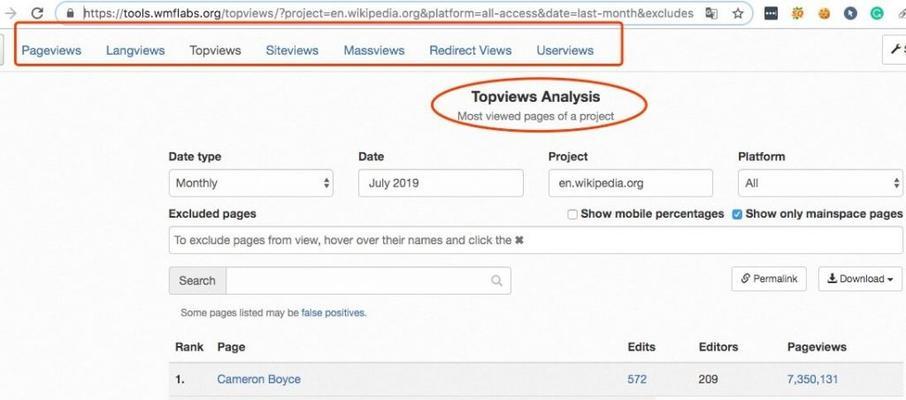Switch to the Langviews tab
Screen dimensions: 906x400
[x=135, y=50]
